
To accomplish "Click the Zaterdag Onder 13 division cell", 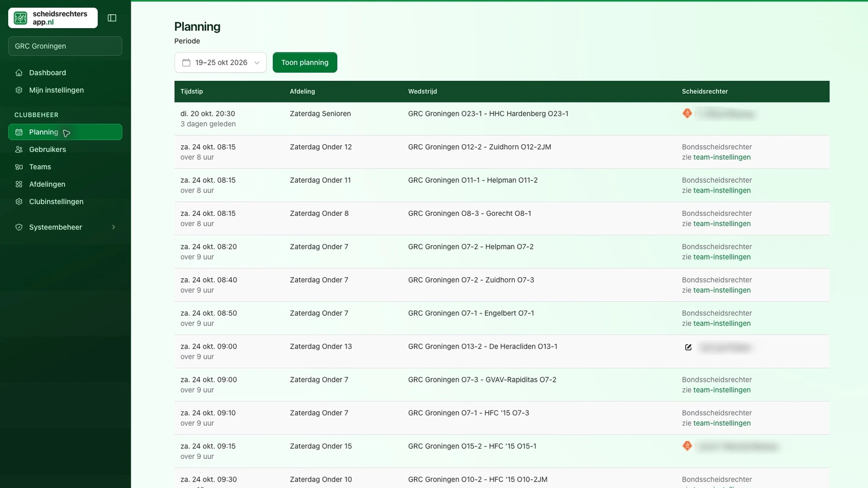I will click(x=321, y=346).
